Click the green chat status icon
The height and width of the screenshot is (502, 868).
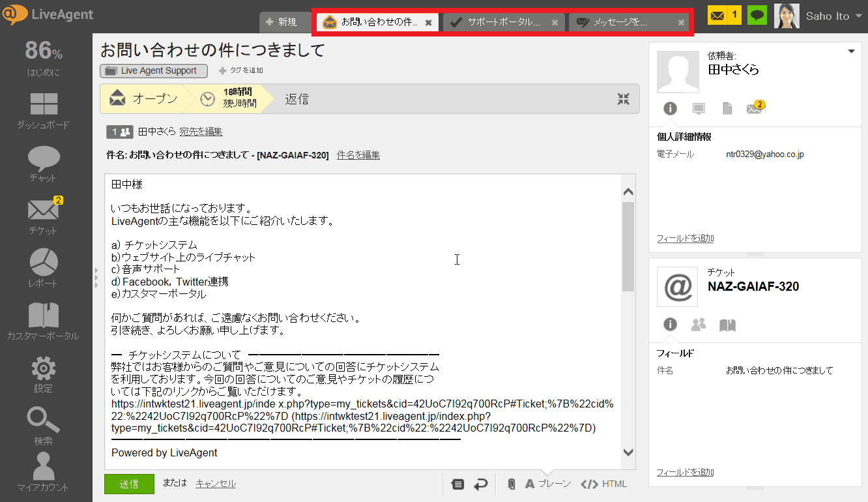pyautogui.click(x=757, y=15)
